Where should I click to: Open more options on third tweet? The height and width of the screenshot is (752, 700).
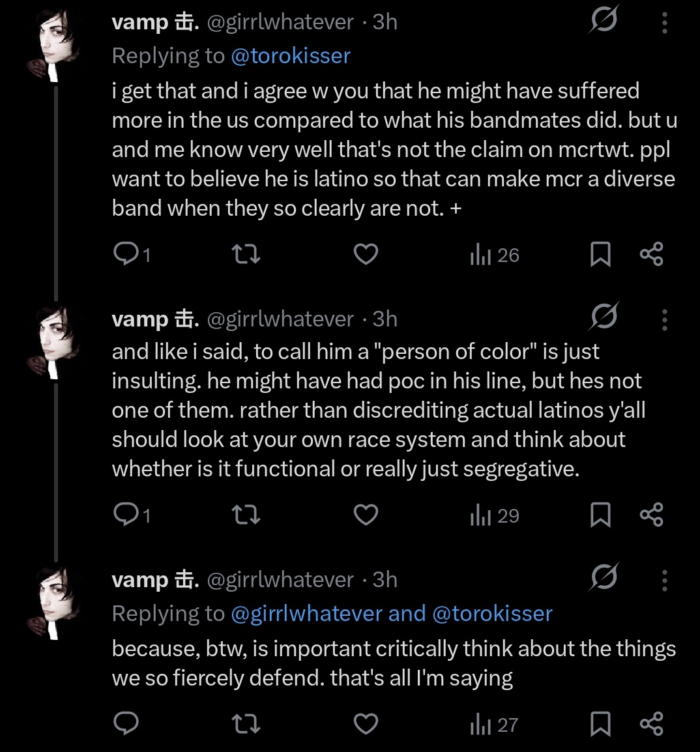[x=665, y=581]
